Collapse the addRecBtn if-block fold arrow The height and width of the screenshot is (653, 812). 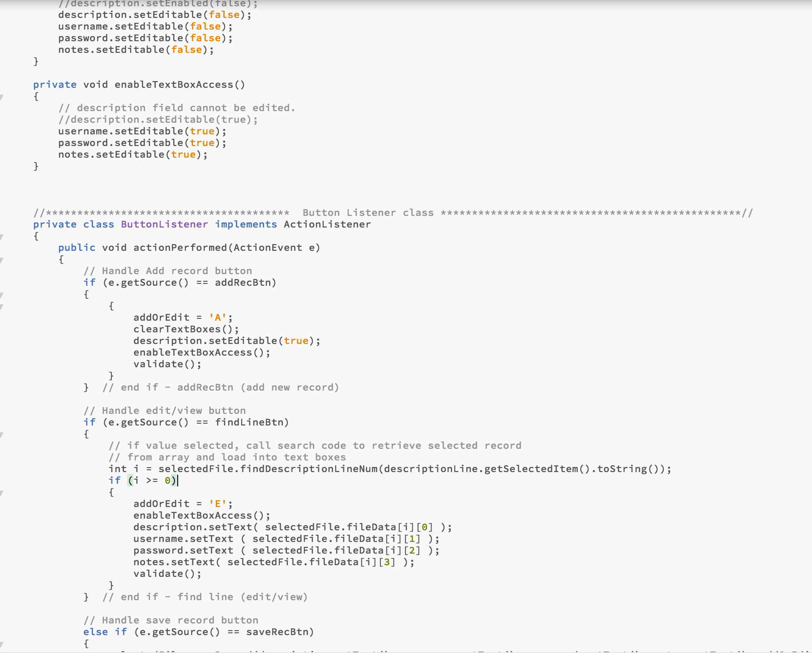pos(3,294)
